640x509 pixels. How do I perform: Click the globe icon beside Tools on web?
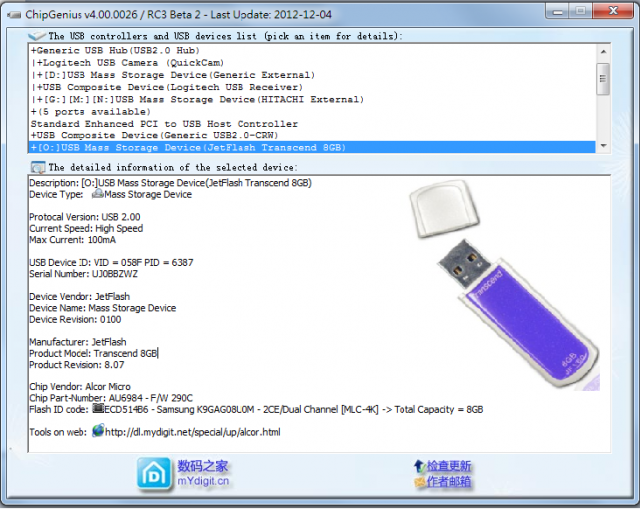pos(98,431)
